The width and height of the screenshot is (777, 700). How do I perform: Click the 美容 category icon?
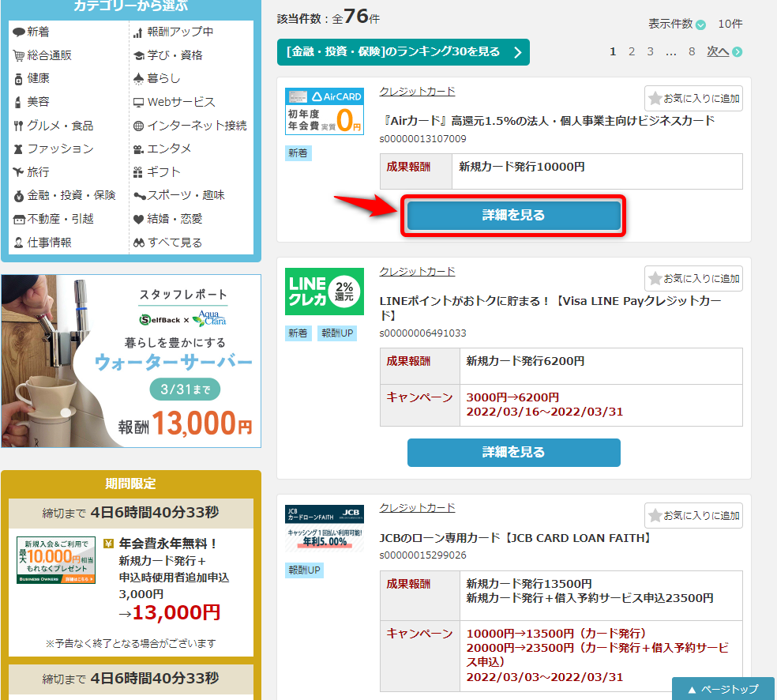(x=18, y=102)
